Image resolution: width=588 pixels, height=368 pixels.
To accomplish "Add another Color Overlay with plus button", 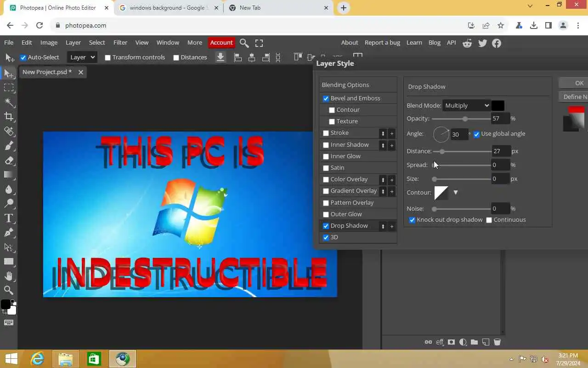I will tap(392, 180).
